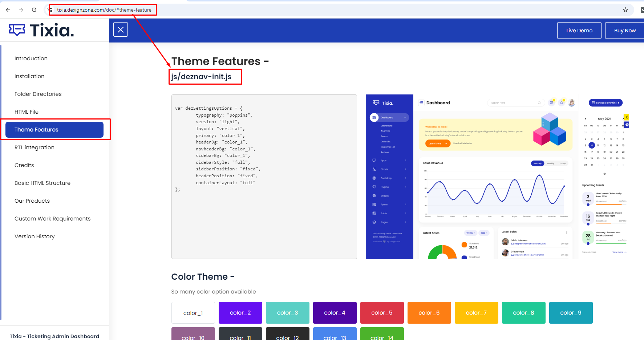Reload the page with refresh icon
Screen dimensions: 644x340
point(34,10)
